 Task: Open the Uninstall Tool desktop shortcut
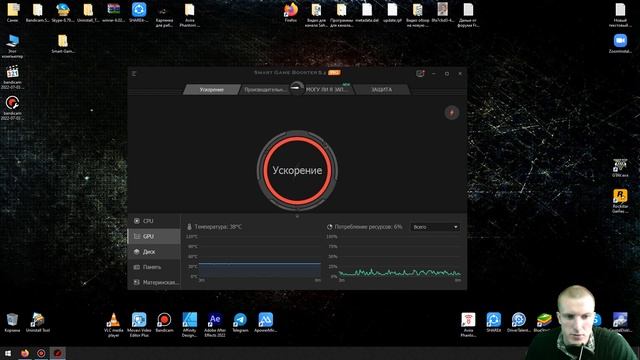(38, 322)
